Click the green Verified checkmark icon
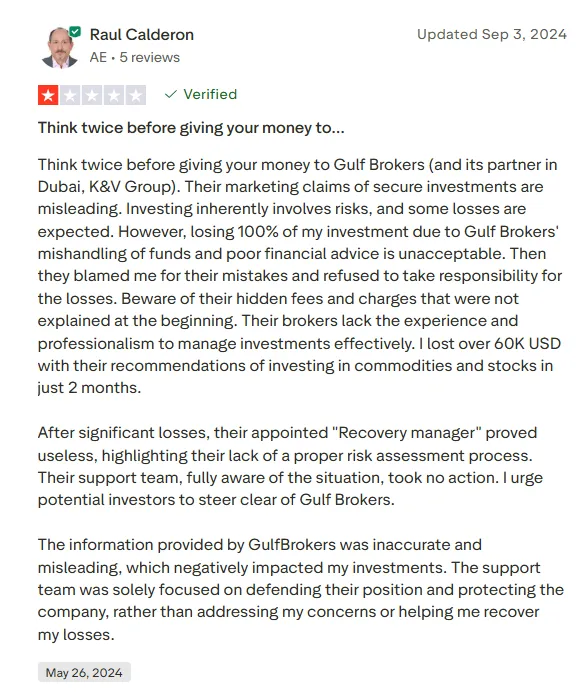 click(x=171, y=95)
